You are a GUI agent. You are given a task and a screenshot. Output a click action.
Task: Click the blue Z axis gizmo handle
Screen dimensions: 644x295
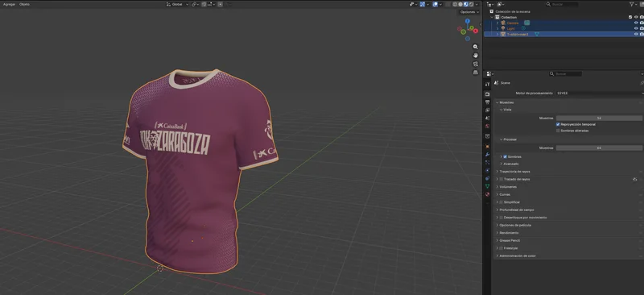(x=468, y=21)
